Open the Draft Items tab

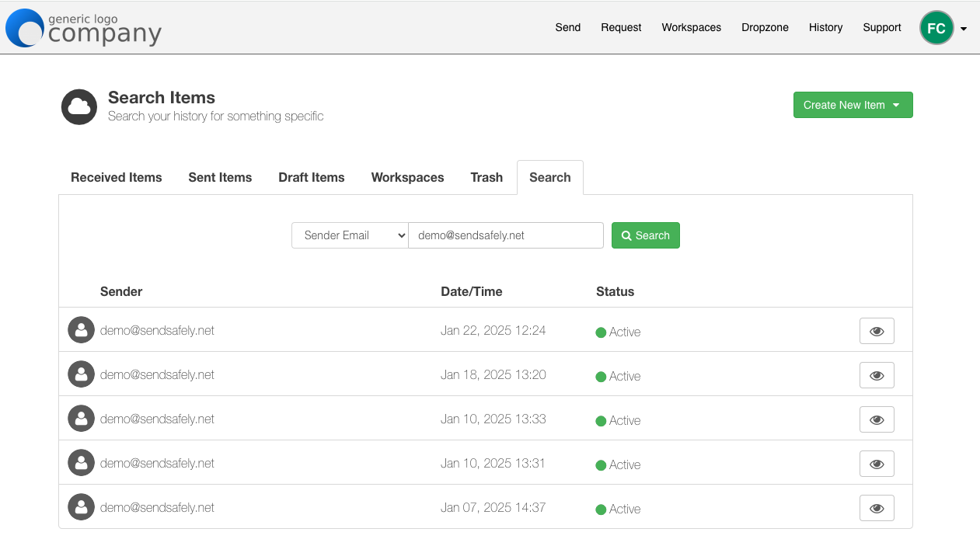pyautogui.click(x=312, y=177)
